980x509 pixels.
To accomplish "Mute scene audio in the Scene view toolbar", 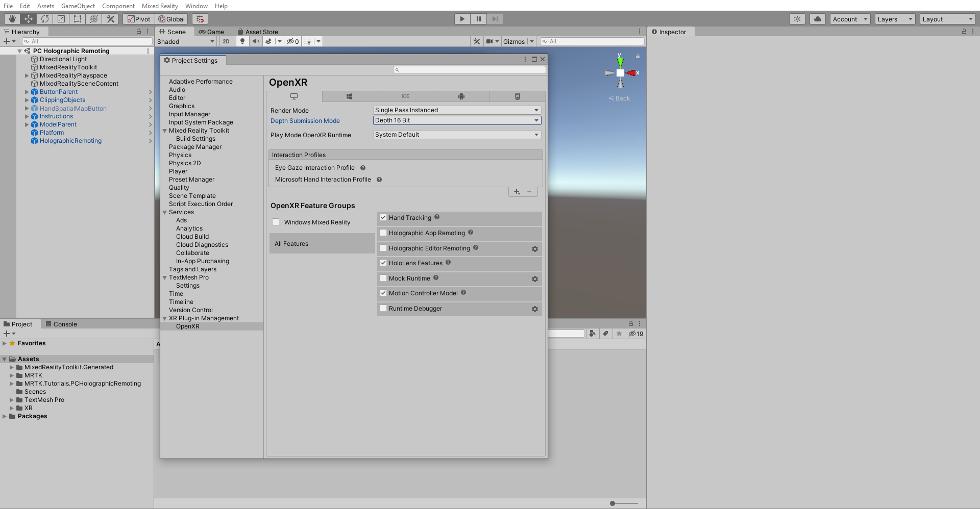I will click(x=256, y=41).
